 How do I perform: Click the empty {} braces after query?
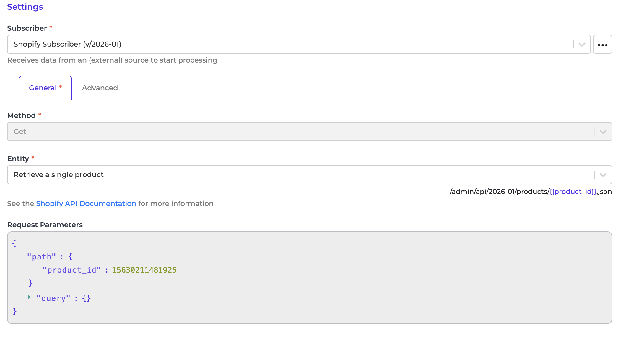click(86, 298)
